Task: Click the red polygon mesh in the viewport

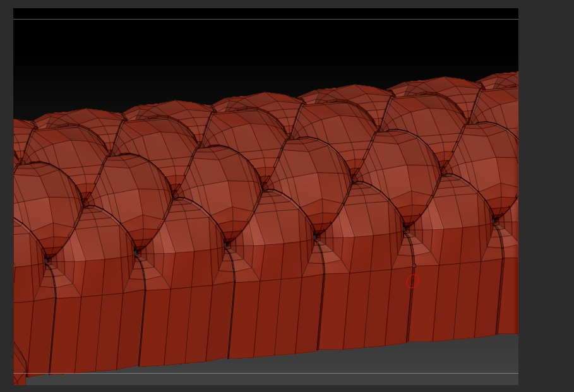Action: pos(266,228)
